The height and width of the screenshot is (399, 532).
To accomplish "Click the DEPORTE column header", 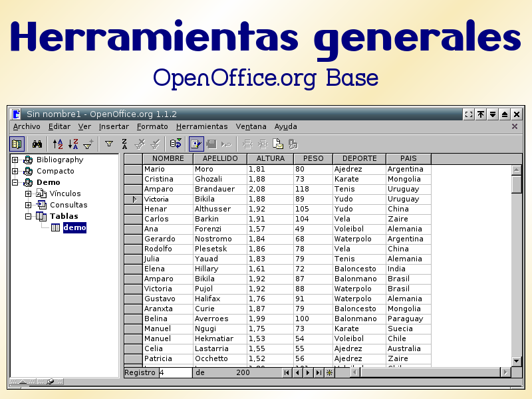I will (x=359, y=159).
